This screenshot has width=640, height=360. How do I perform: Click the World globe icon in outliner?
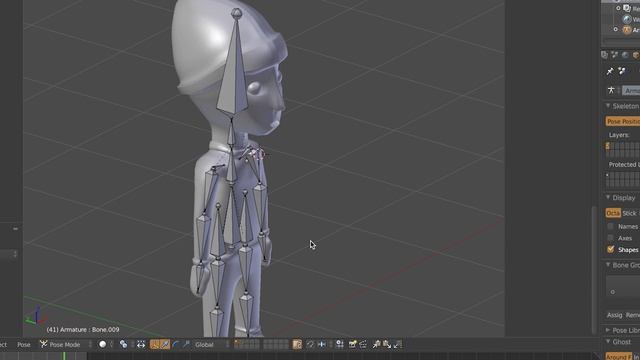pyautogui.click(x=627, y=19)
